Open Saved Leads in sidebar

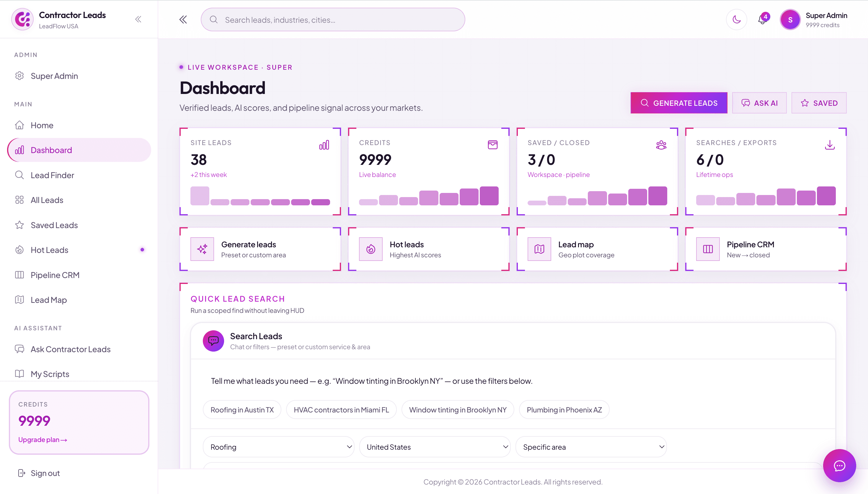click(x=79, y=225)
